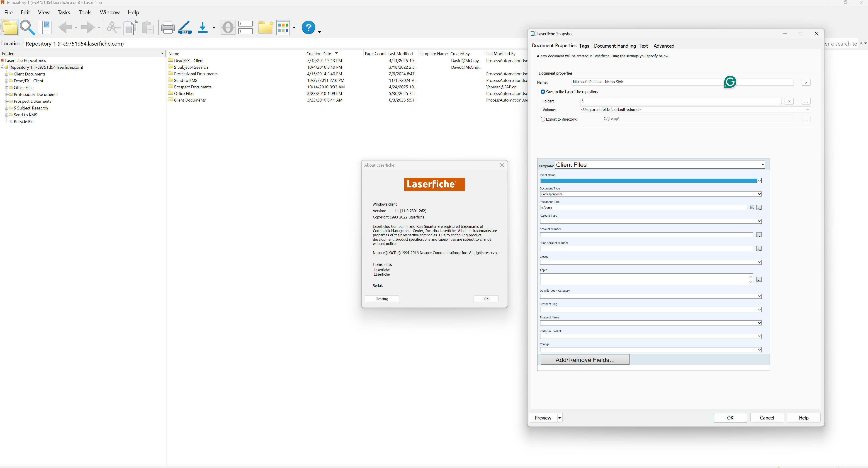Viewport: 868px width, 468px height.
Task: Toggle the folder browser toolbar icon
Action: click(10, 27)
